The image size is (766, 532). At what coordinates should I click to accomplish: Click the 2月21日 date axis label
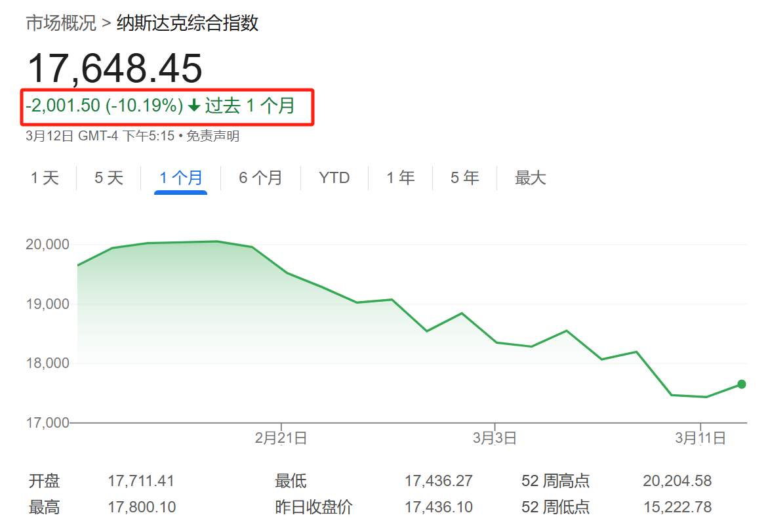point(281,438)
